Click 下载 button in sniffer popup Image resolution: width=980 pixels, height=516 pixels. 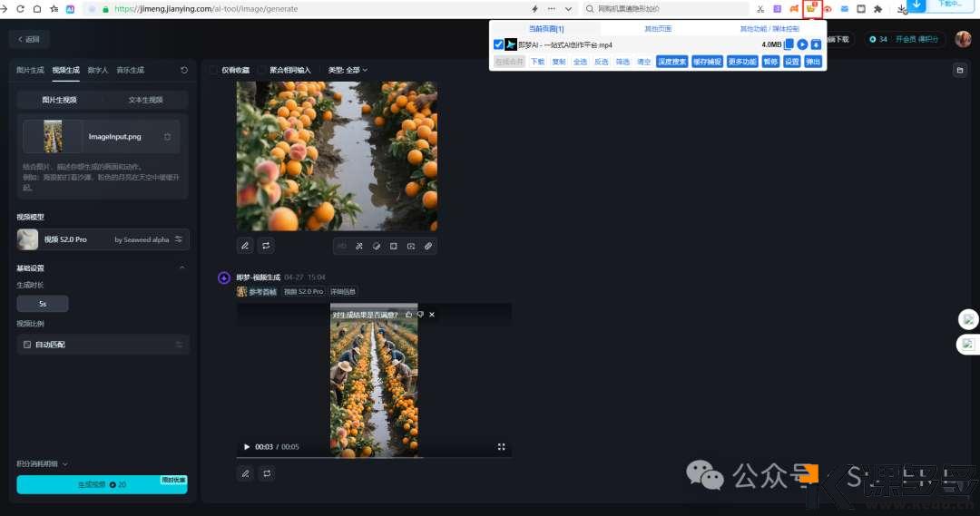pos(537,62)
